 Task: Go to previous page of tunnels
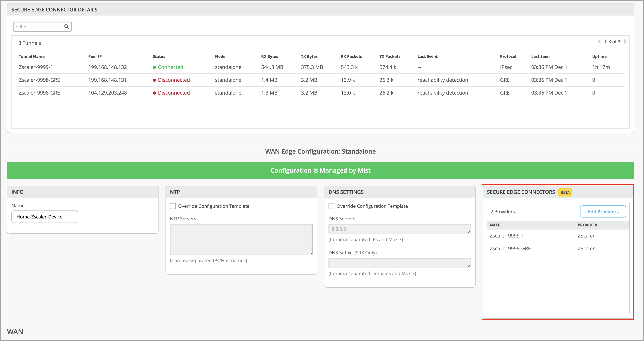click(x=599, y=42)
